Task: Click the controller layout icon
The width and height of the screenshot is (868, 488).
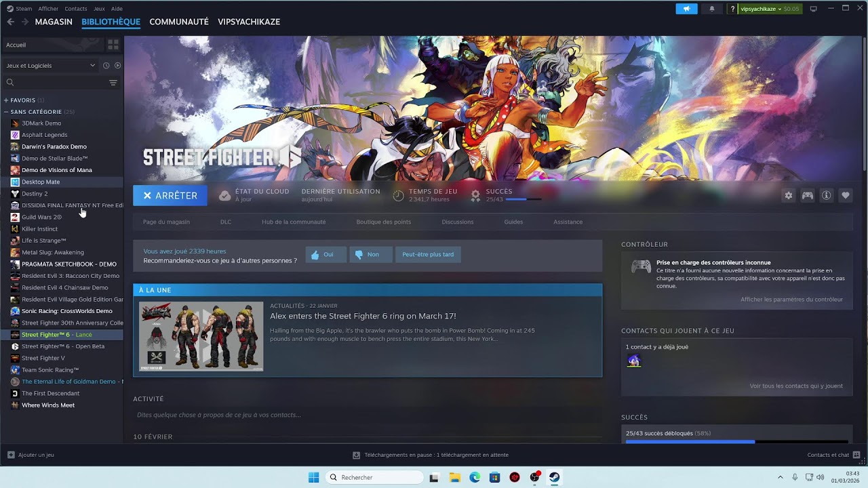Action: pos(807,195)
